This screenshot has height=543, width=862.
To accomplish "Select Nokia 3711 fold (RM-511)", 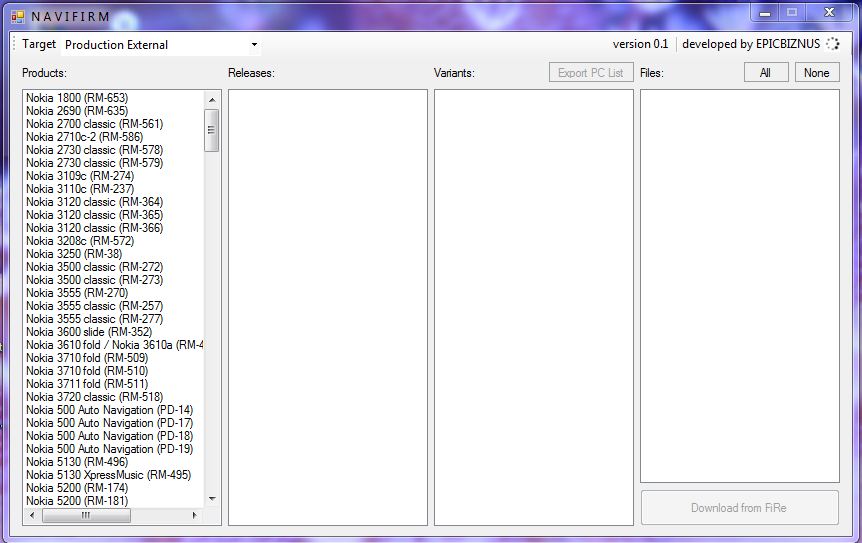I will (87, 384).
